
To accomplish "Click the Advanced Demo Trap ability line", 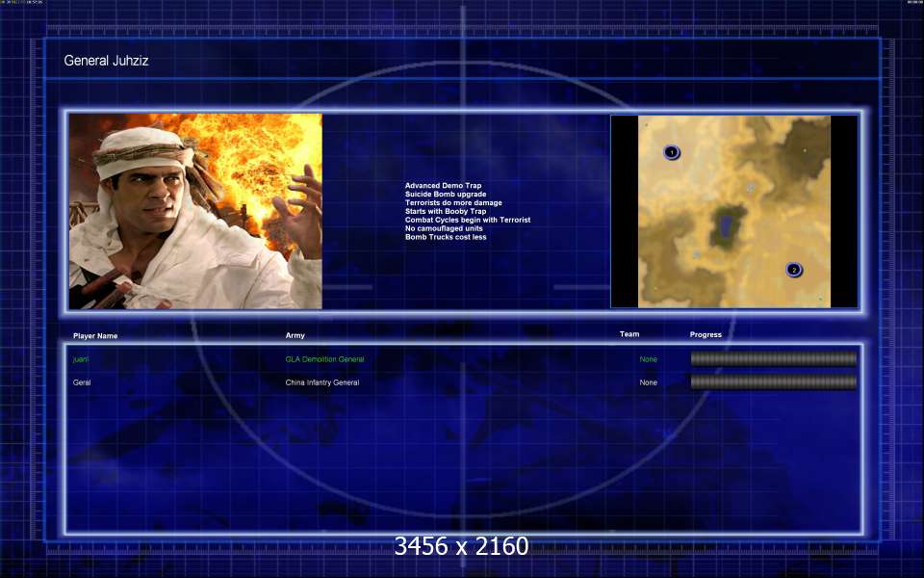I will (x=443, y=186).
